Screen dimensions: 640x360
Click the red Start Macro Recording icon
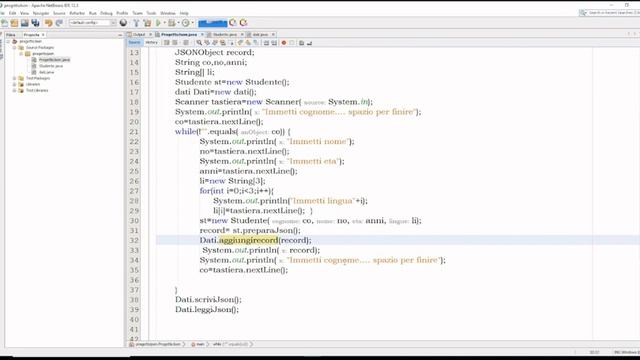pyautogui.click(x=284, y=43)
